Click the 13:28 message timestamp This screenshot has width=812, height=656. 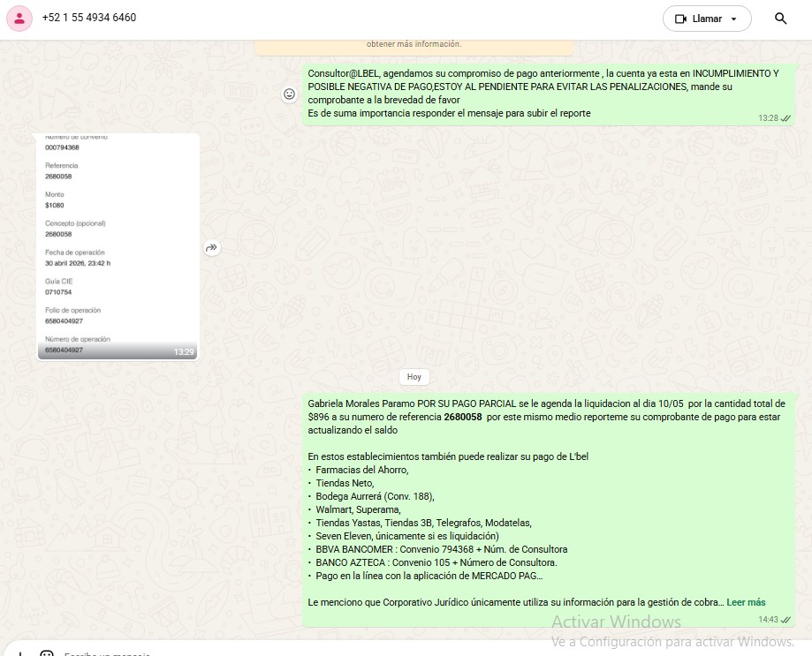768,118
